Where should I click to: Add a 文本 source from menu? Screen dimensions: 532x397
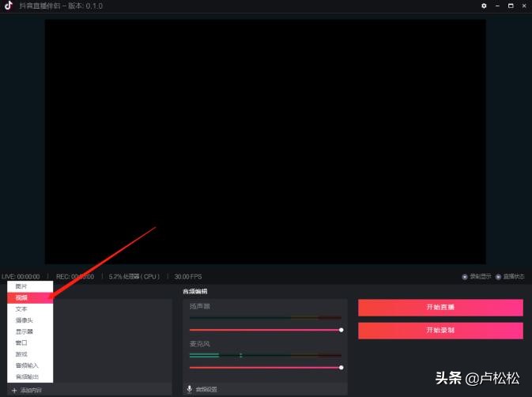tap(21, 308)
